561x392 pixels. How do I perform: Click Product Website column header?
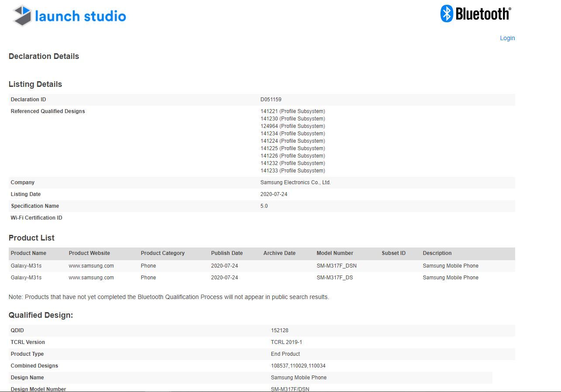click(89, 253)
